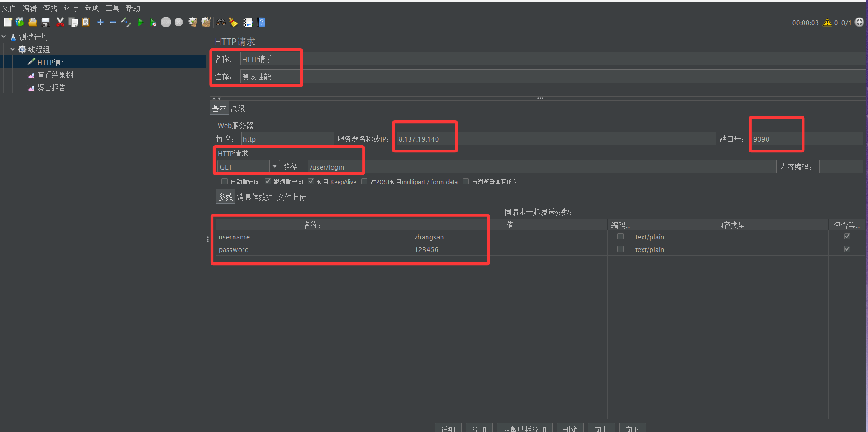Open Search with binoculars icon
The height and width of the screenshot is (432, 868).
[x=221, y=22]
